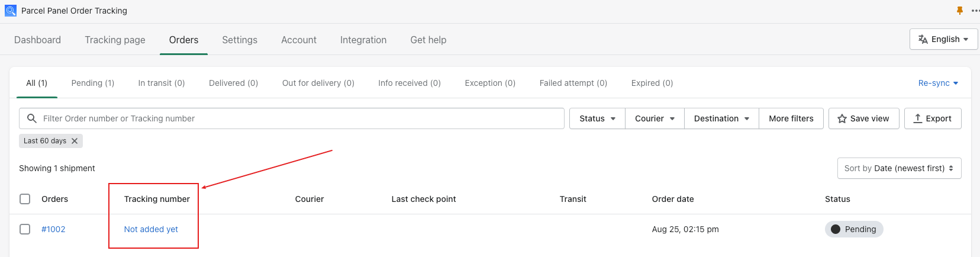Open the three-dots more options menu

click(x=975, y=11)
